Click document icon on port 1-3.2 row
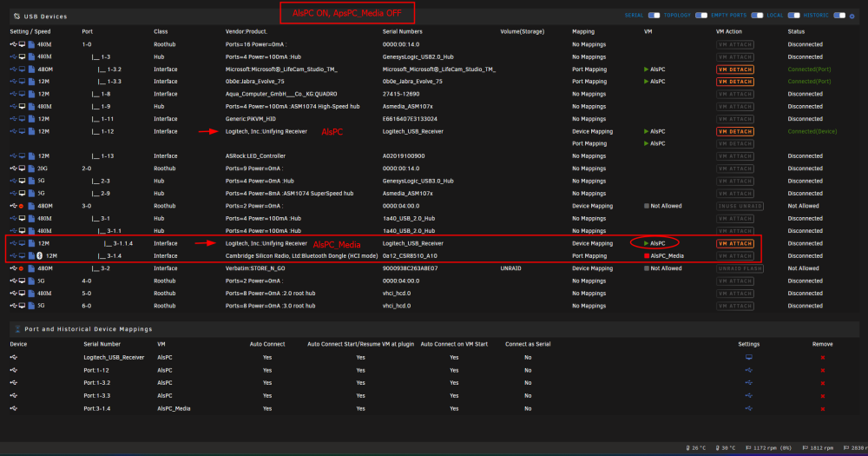This screenshot has width=868, height=456. (31, 69)
